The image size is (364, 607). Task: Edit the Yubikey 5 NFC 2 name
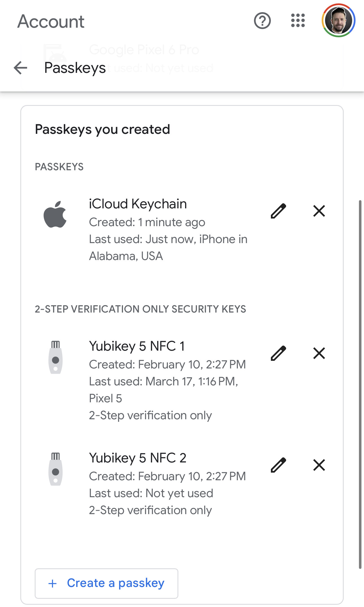[278, 465]
